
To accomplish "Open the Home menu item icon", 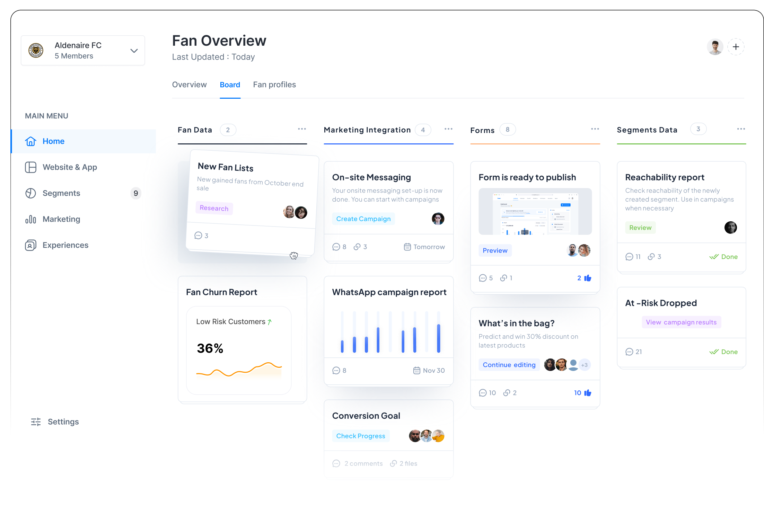I will 31,141.
